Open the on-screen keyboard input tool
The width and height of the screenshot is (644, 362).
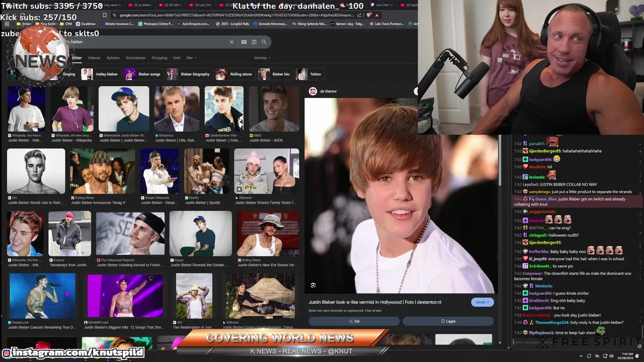tap(244, 42)
